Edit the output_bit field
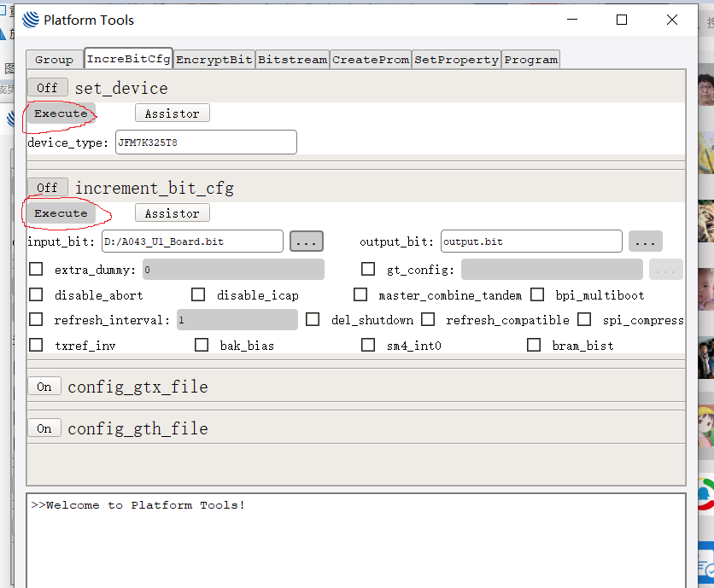Screen dimensions: 714x588 (x=531, y=242)
